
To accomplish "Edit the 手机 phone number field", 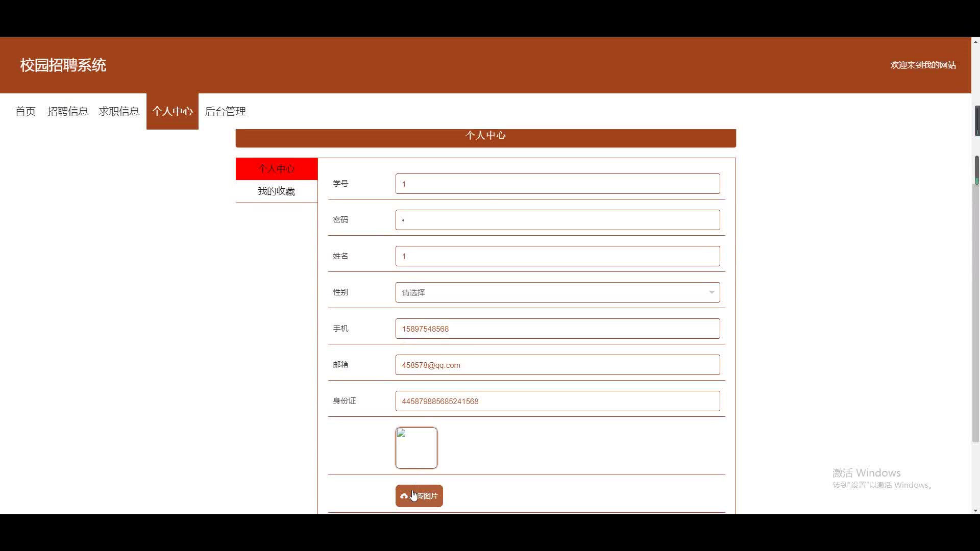I will tap(557, 329).
